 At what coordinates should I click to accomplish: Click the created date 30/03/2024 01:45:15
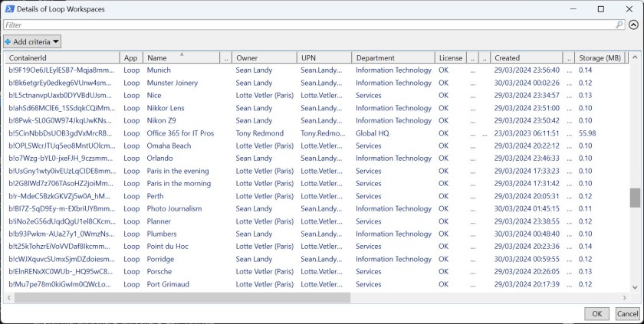pos(527,209)
